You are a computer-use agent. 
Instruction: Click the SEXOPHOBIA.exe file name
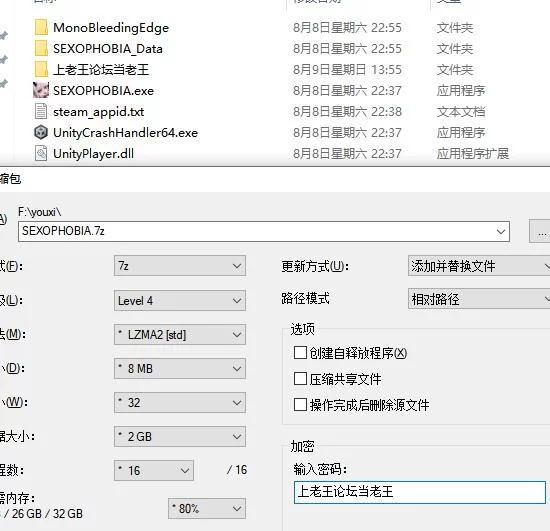click(x=103, y=91)
